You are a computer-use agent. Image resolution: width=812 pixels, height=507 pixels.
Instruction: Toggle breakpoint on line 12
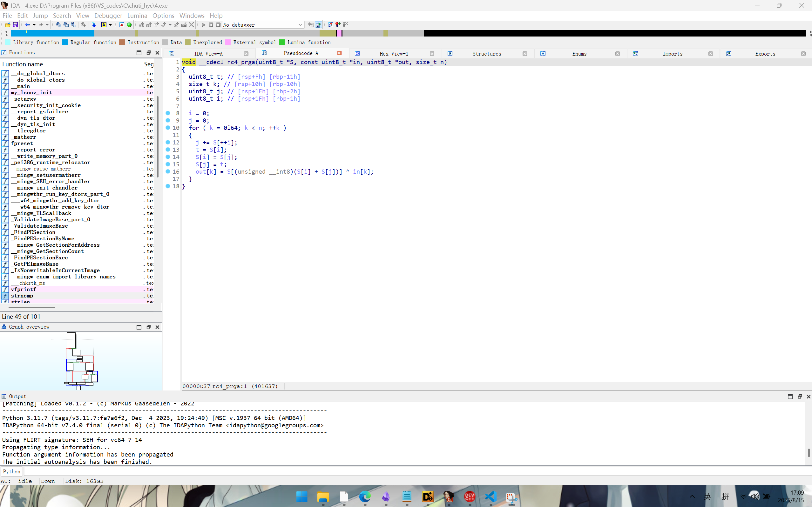coord(168,142)
